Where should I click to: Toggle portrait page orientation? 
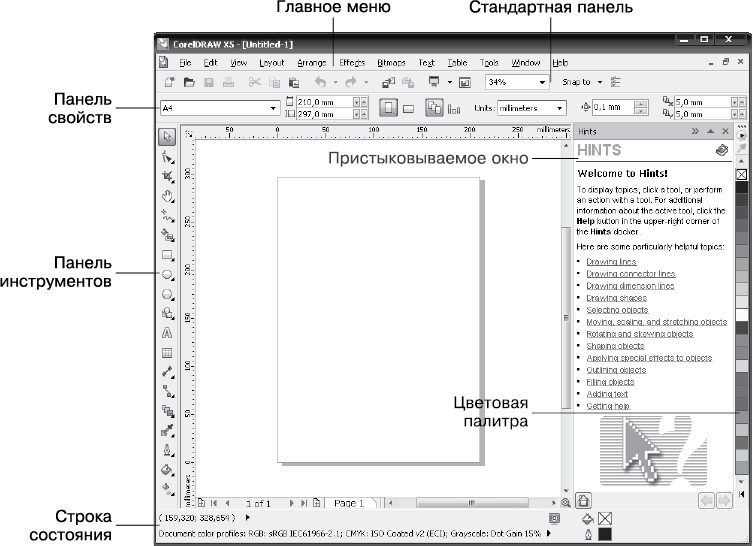pos(389,107)
